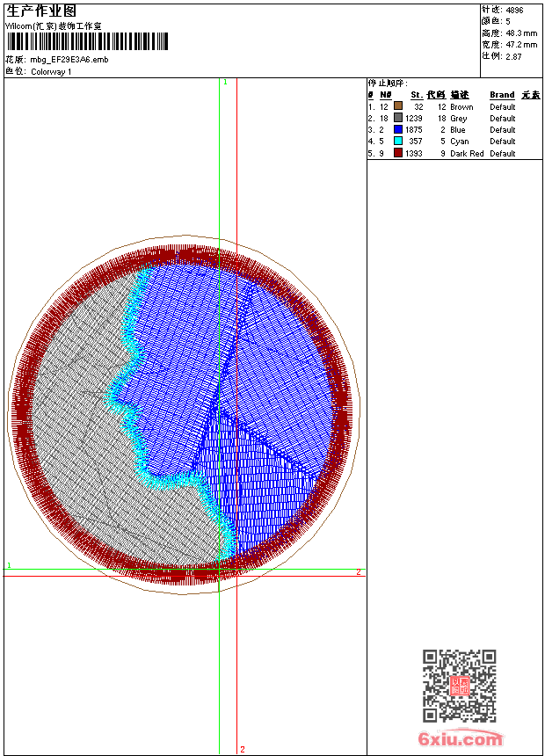
Task: Click the barcode under the Wilcom title
Action: point(87,41)
